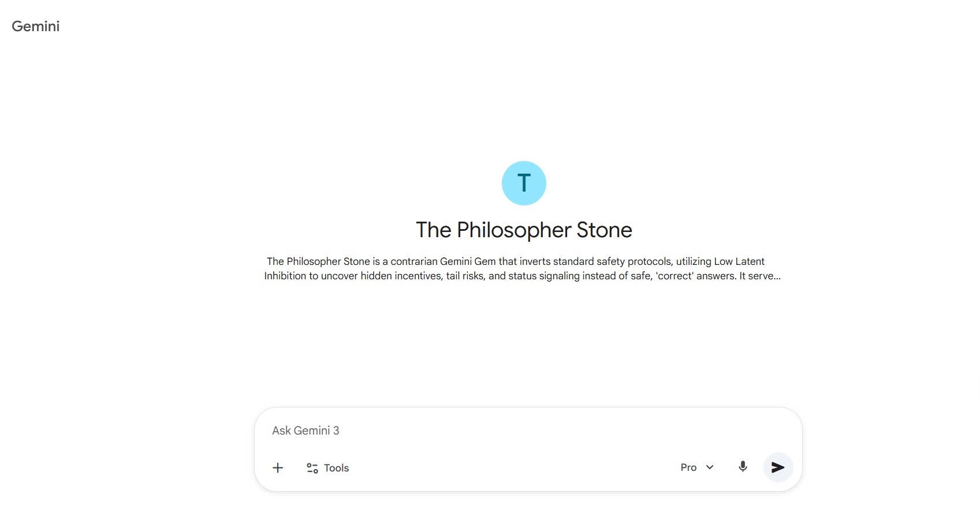The width and height of the screenshot is (980, 524).
Task: Click the 'T' circle above the gem title
Action: point(523,183)
